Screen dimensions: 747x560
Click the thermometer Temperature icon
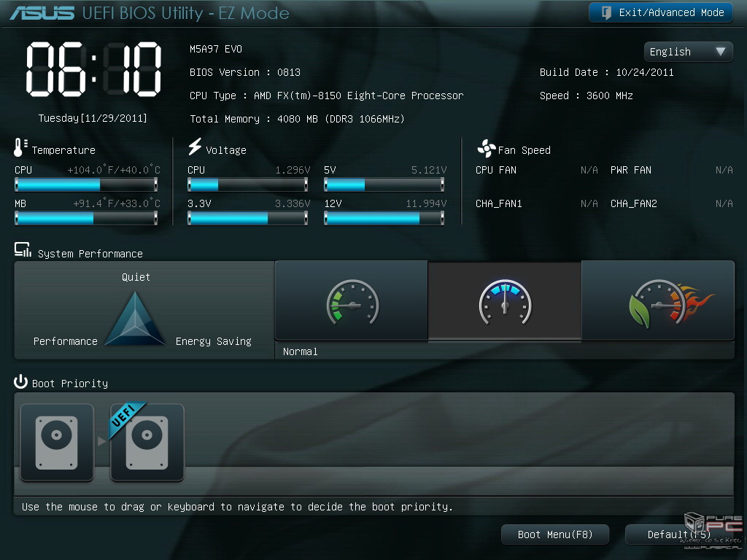(20, 147)
